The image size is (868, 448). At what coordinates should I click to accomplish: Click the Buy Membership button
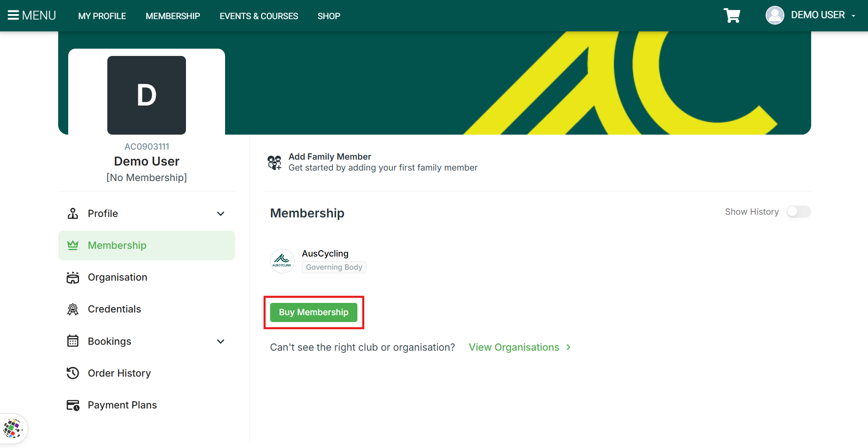(x=314, y=312)
